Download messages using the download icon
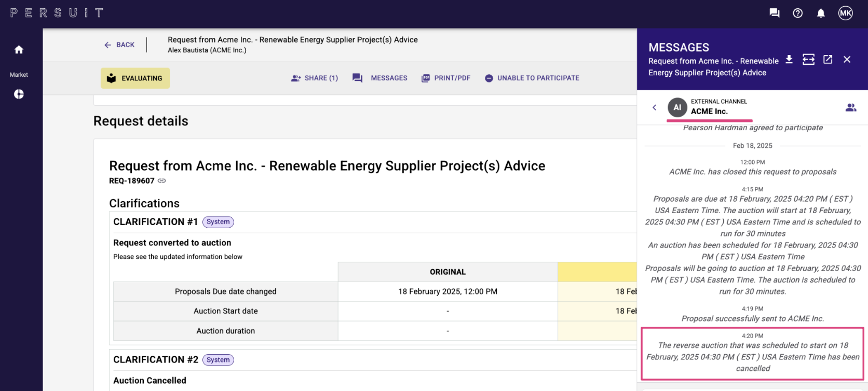This screenshot has height=391, width=868. pos(789,60)
